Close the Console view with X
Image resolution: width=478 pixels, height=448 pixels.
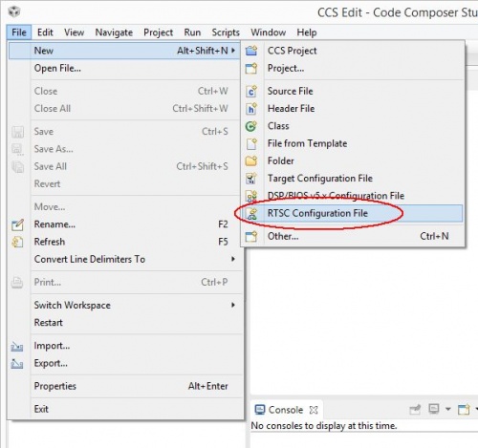(x=314, y=410)
